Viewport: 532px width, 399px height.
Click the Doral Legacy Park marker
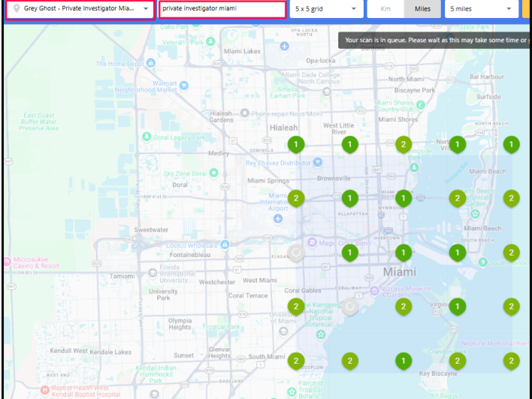click(147, 137)
